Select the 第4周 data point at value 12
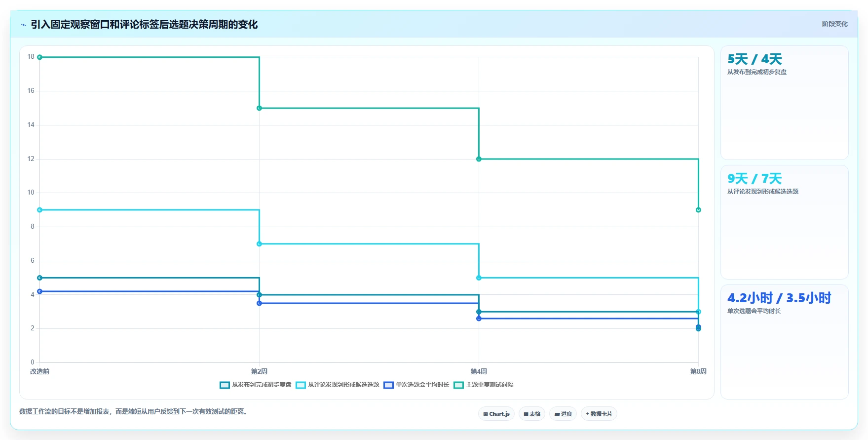This screenshot has width=868, height=440. [479, 159]
